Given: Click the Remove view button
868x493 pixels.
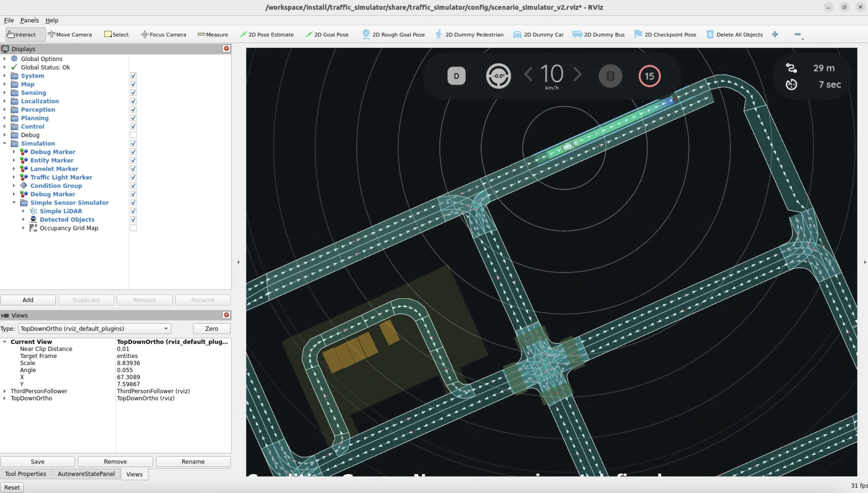Looking at the screenshot, I should [x=116, y=462].
